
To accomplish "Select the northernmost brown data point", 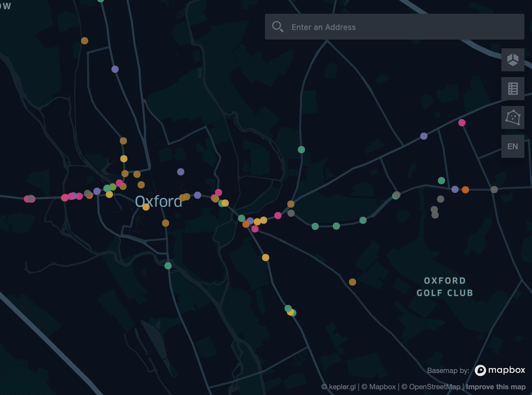I will (85, 41).
